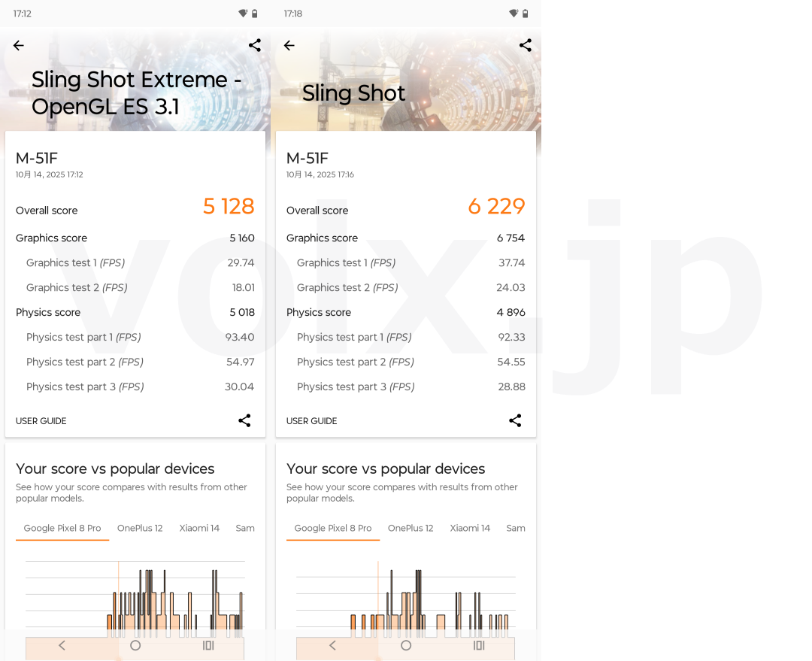
Task: Tap the Sling Shot Extreme score histogram
Action: click(x=135, y=598)
